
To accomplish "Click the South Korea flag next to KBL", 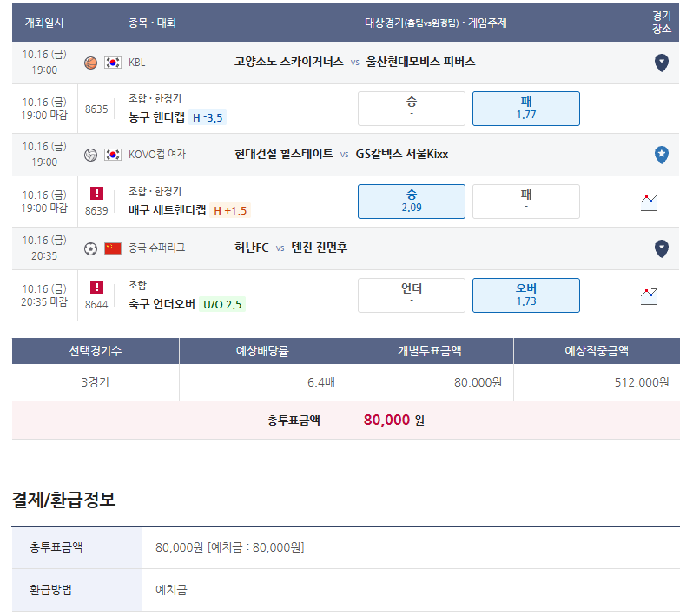I will coord(113,63).
